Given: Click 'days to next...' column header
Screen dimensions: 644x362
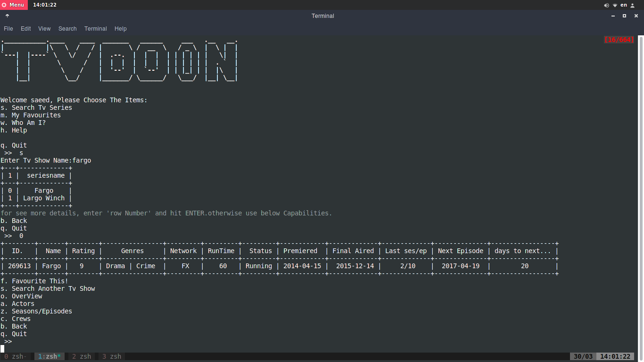Looking at the screenshot, I should click(x=523, y=251).
